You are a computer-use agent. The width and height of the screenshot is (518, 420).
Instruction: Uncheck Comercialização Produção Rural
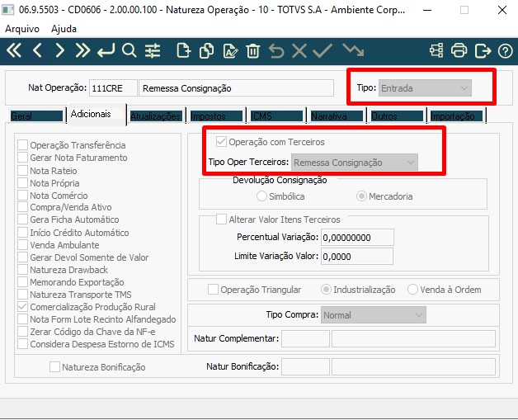coord(23,307)
